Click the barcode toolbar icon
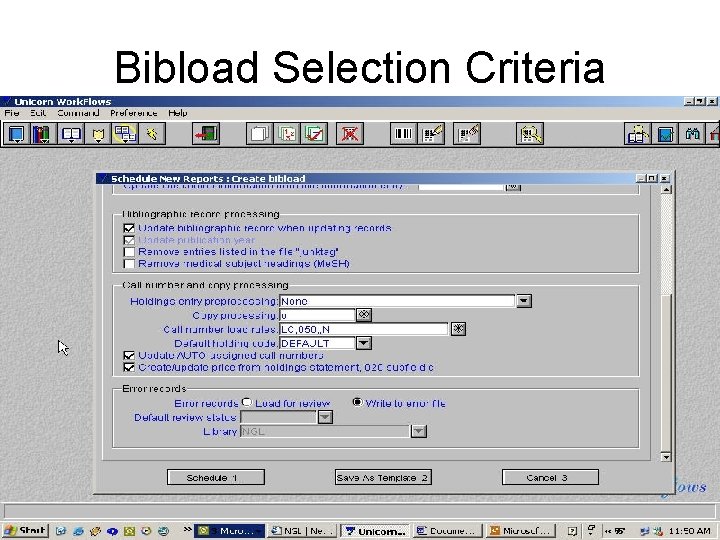720x540 pixels. point(403,134)
